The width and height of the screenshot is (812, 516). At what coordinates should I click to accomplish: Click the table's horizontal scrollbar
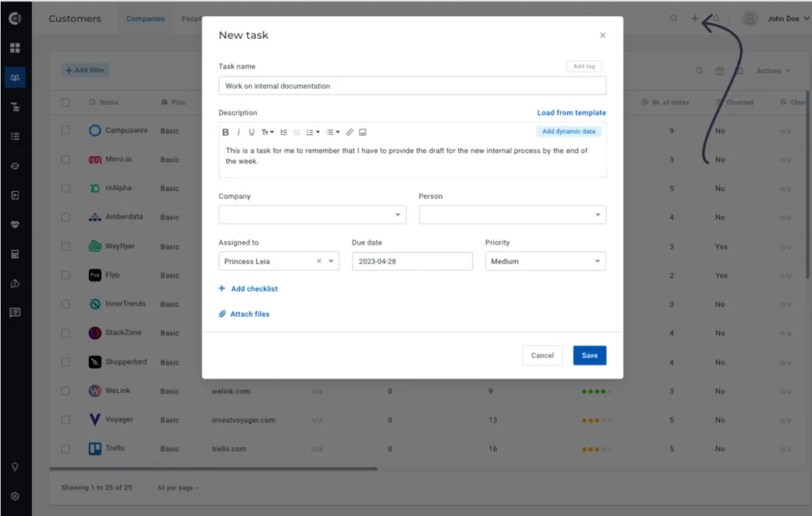click(x=213, y=469)
